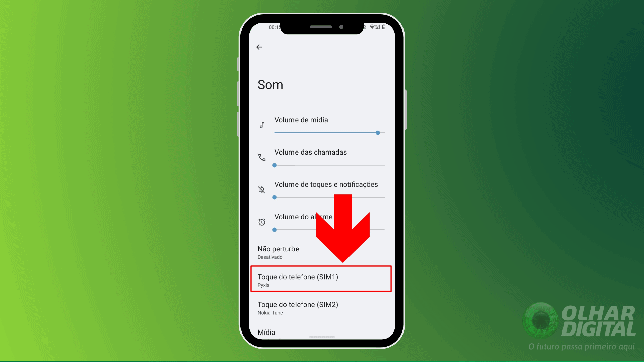Image resolution: width=644 pixels, height=362 pixels.
Task: Tap the media volume icon
Action: 261,125
